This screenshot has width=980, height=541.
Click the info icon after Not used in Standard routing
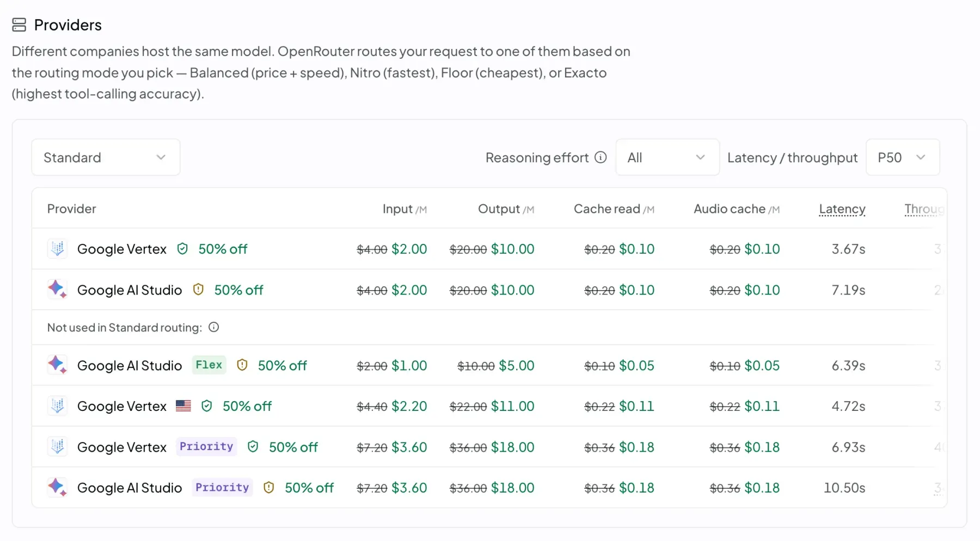click(x=214, y=327)
